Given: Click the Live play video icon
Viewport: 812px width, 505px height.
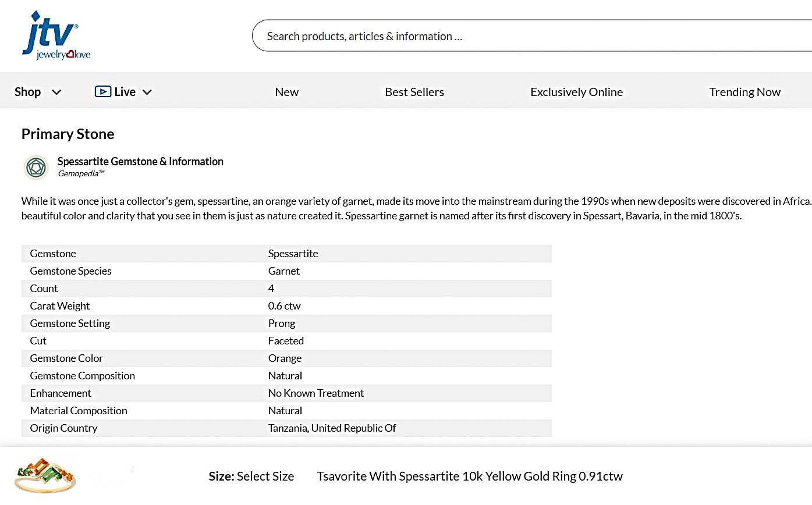Looking at the screenshot, I should tap(102, 91).
